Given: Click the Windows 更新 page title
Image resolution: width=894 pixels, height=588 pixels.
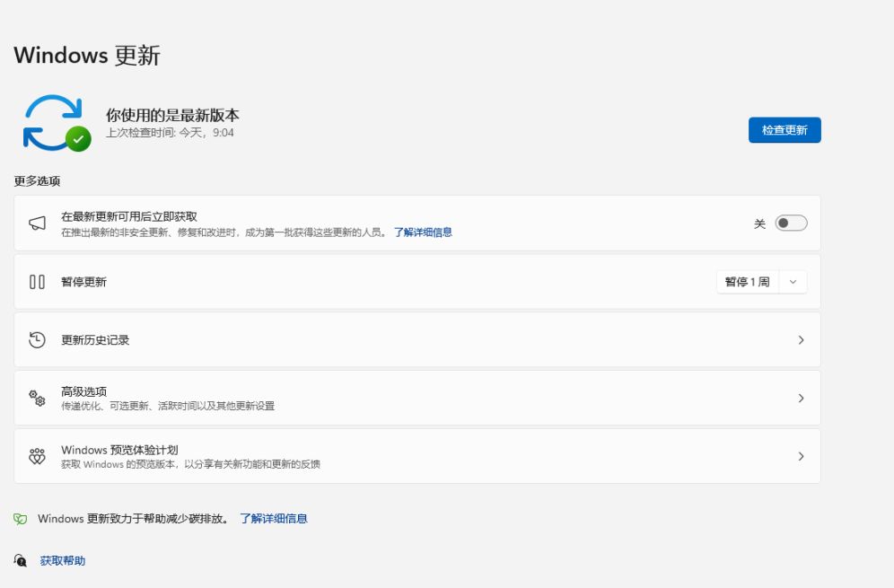Looking at the screenshot, I should (87, 56).
